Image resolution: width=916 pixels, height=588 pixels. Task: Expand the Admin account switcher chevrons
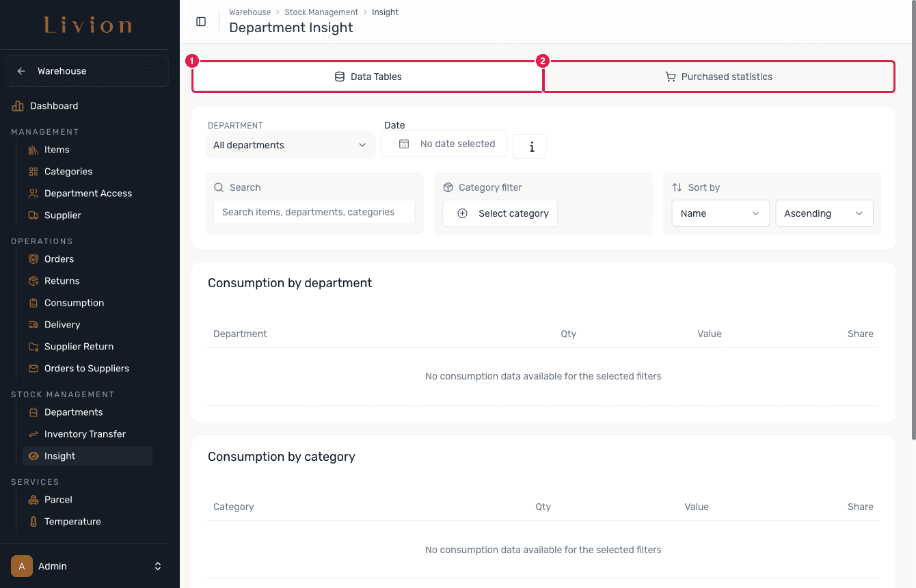[158, 566]
